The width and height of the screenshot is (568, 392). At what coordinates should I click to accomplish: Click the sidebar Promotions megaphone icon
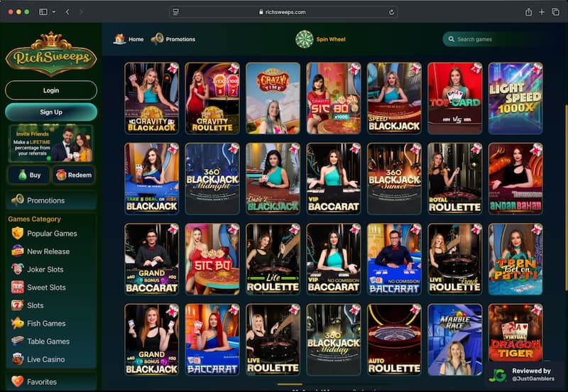[x=17, y=200]
